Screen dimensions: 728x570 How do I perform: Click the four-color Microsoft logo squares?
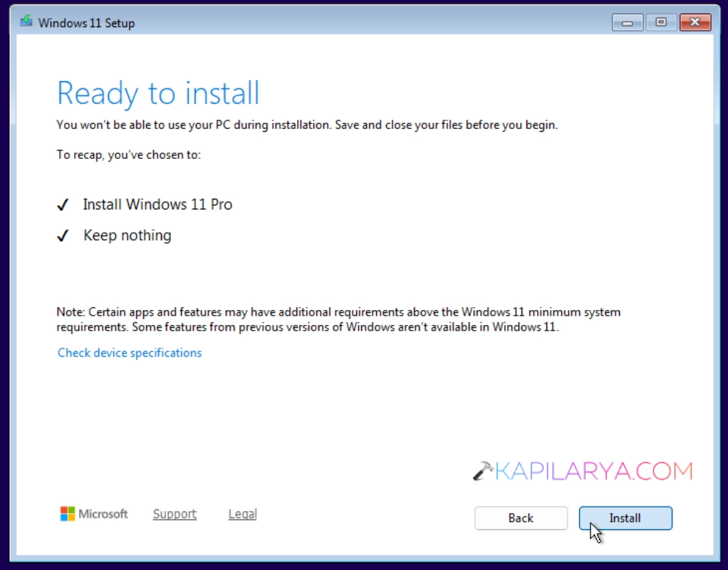(x=68, y=514)
